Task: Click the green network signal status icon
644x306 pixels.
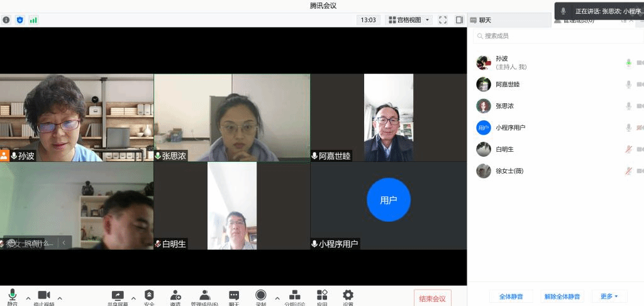Action: tap(33, 20)
